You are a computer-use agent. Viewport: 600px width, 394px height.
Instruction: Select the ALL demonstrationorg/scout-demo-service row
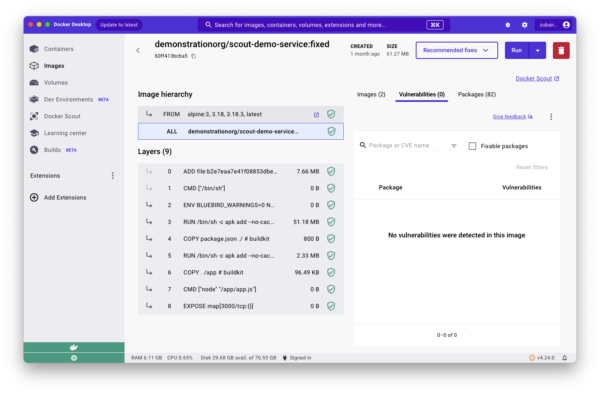[x=241, y=132]
